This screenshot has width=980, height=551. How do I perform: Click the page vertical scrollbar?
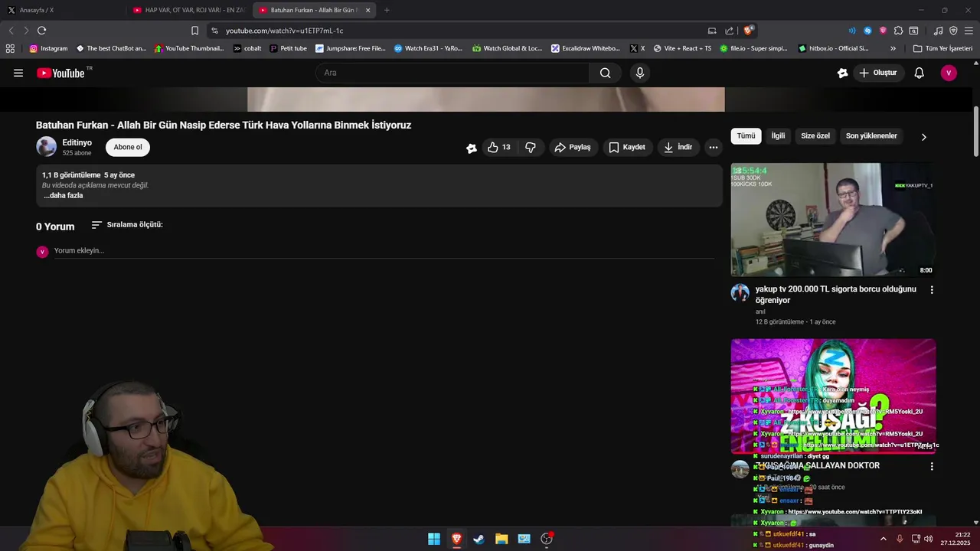click(x=976, y=132)
